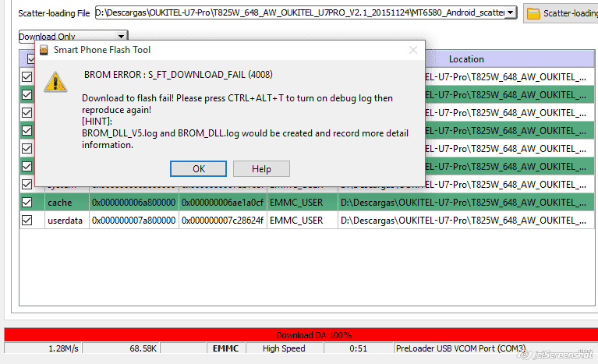598x364 pixels.
Task: Select the userdata partition name cell
Action: coord(67,221)
